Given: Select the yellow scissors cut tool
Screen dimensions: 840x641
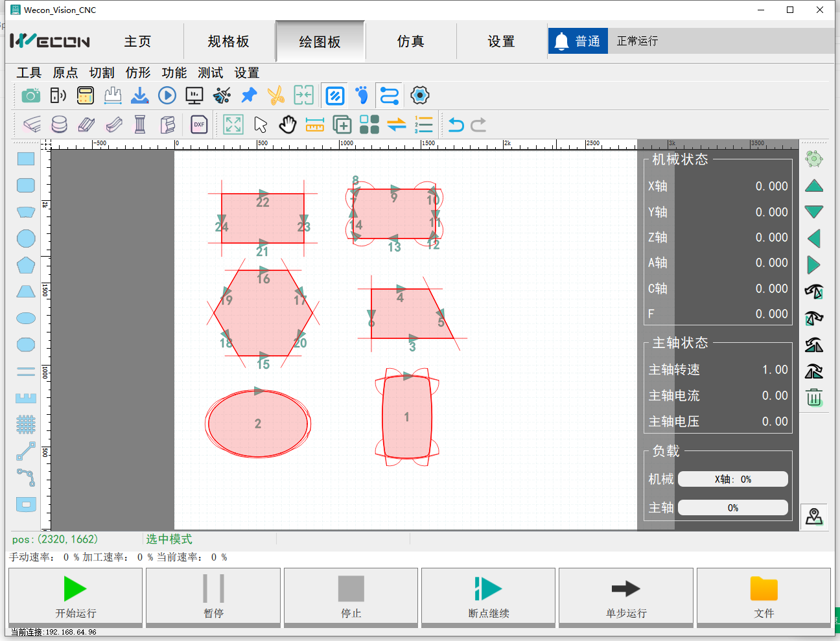Looking at the screenshot, I should tap(276, 96).
